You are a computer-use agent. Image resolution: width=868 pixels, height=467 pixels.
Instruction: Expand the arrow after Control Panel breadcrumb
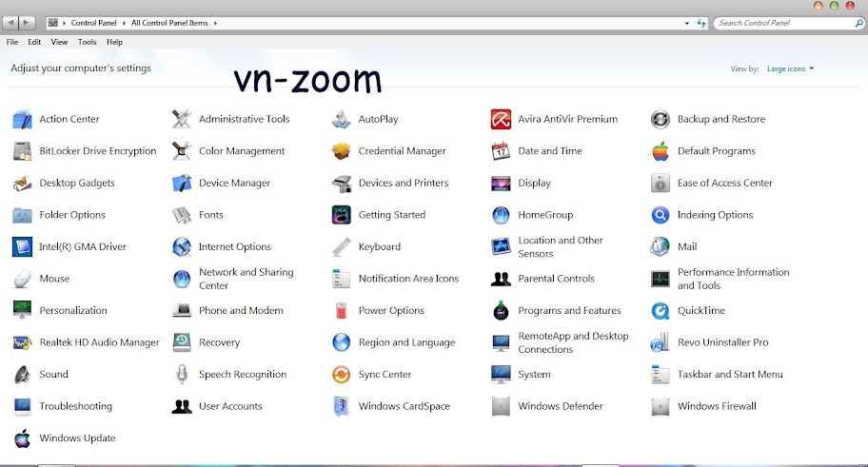tap(124, 23)
